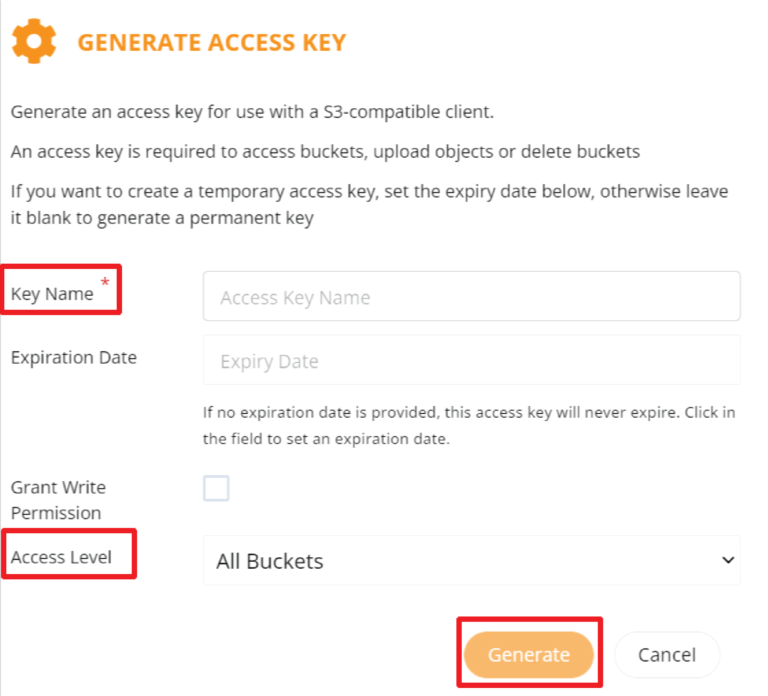Click the Expiry Date placeholder text
The height and width of the screenshot is (696, 768).
tap(269, 361)
